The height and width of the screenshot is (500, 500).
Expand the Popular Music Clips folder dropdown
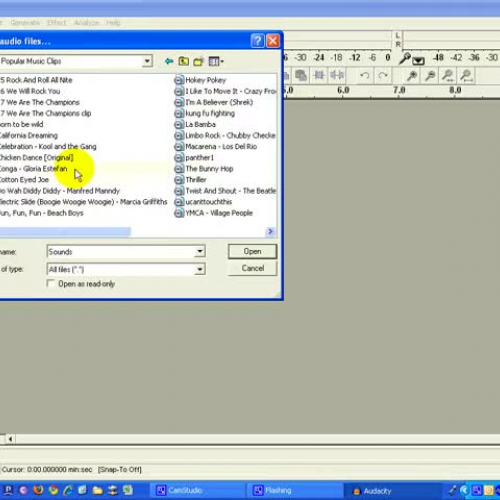pos(147,61)
